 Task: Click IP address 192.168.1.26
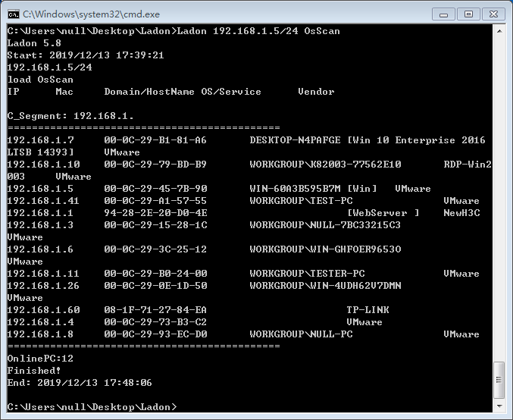[43, 286]
